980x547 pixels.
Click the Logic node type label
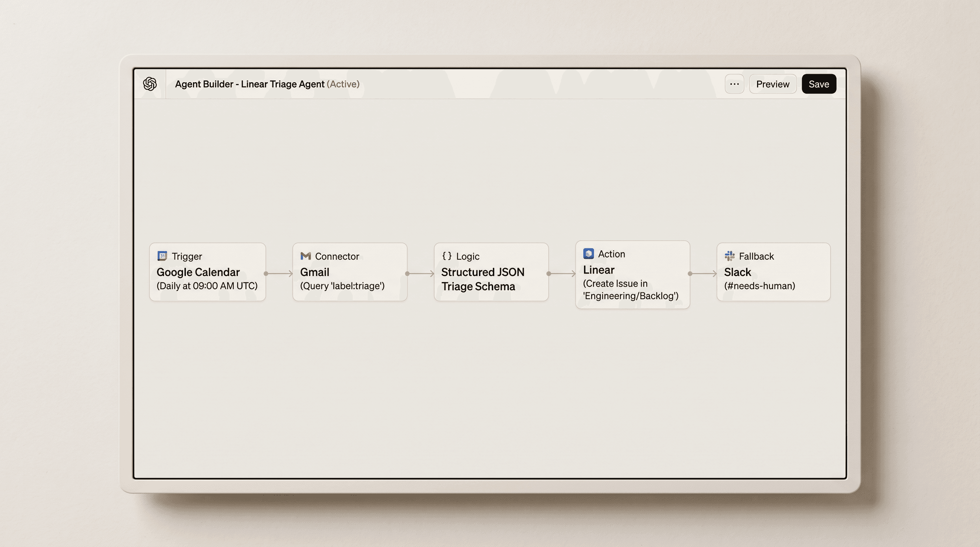468,256
